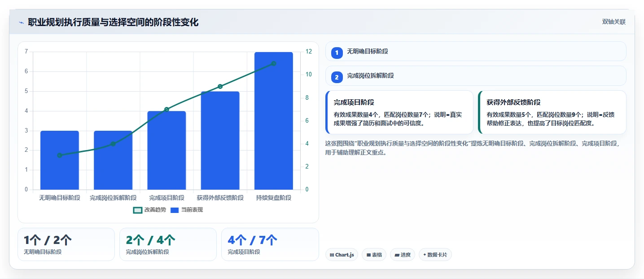
Task: Click x-axis label 获得外部反馈阶段
Action: tap(220, 198)
